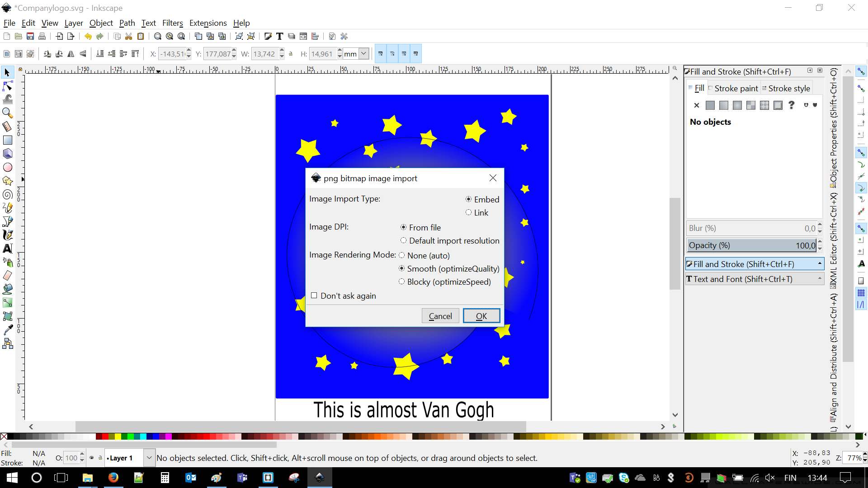The height and width of the screenshot is (488, 868).
Task: Open the Filters menu
Action: click(172, 23)
